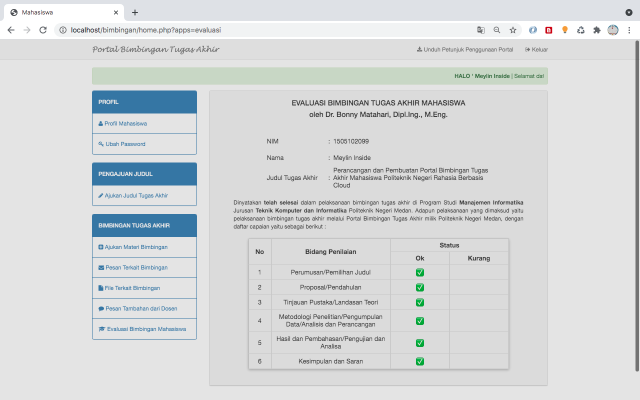Click the translate page icon in address bar
The width and height of the screenshot is (640, 400).
pyautogui.click(x=480, y=30)
